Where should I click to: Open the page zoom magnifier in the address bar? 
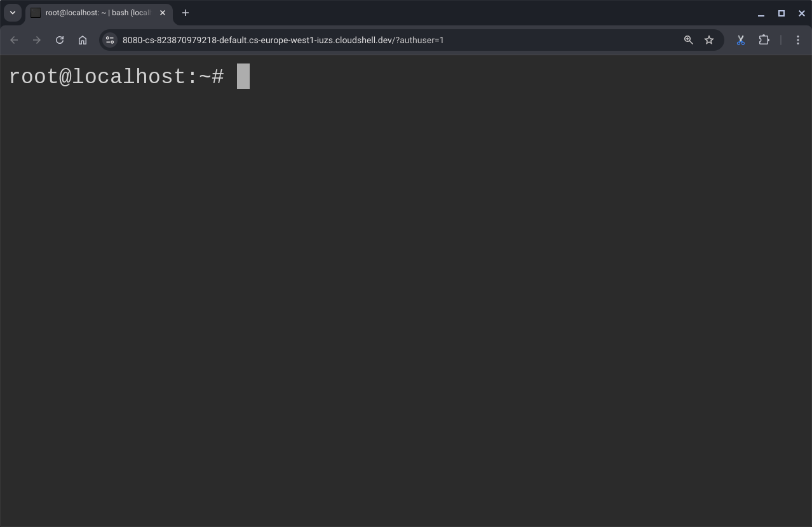point(689,39)
